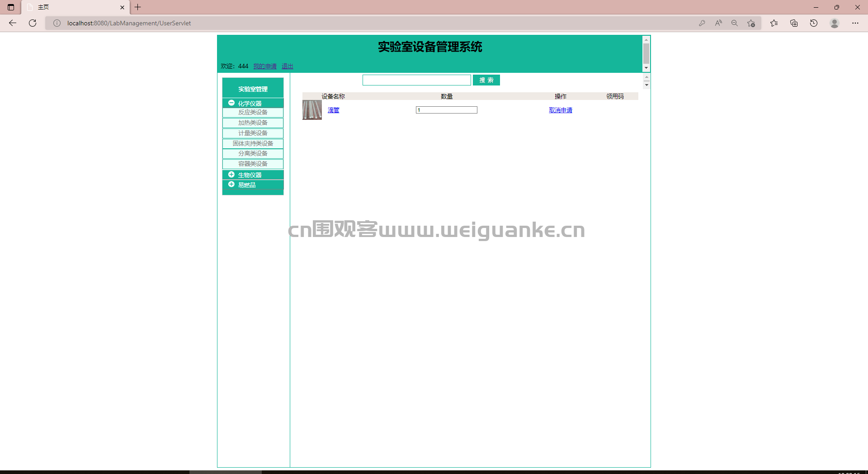Collapse the 化学仪器 category
This screenshot has width=868, height=474.
tap(231, 103)
